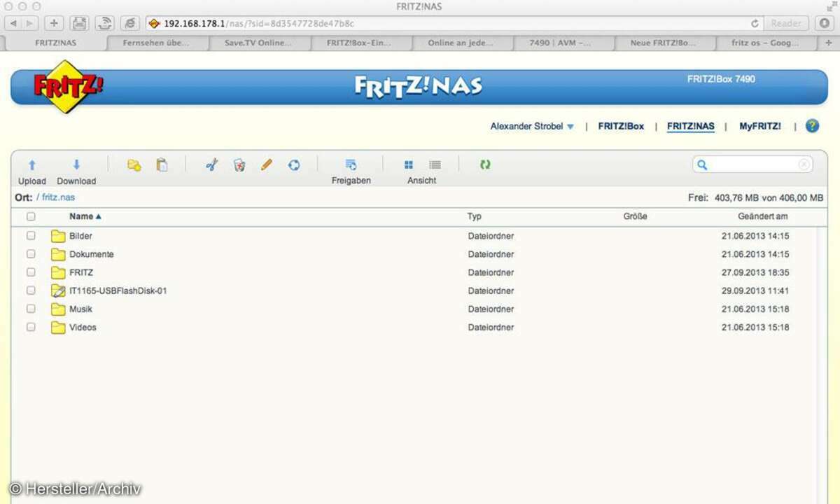Click the delete trash icon
Image resolution: width=840 pixels, height=504 pixels.
point(239,165)
